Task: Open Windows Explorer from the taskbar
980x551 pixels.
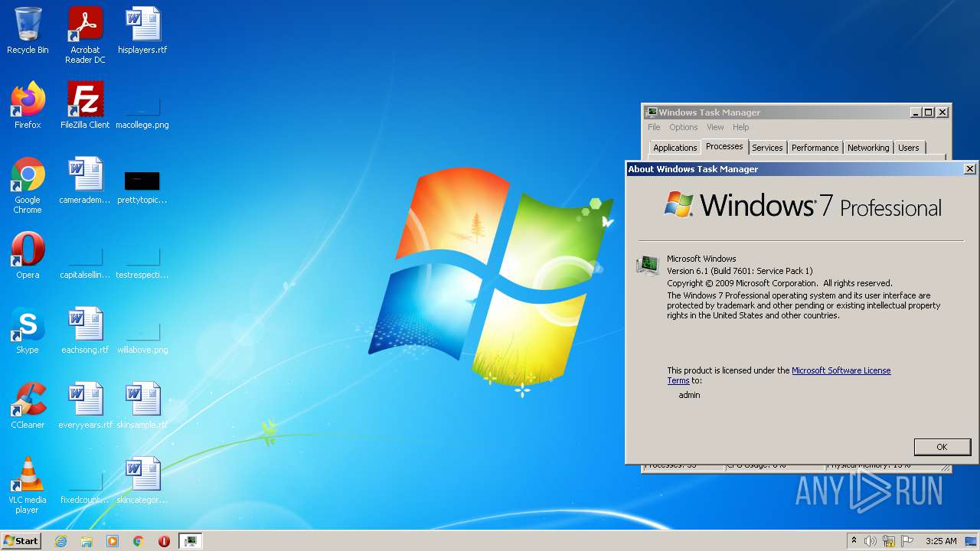Action: (87, 541)
